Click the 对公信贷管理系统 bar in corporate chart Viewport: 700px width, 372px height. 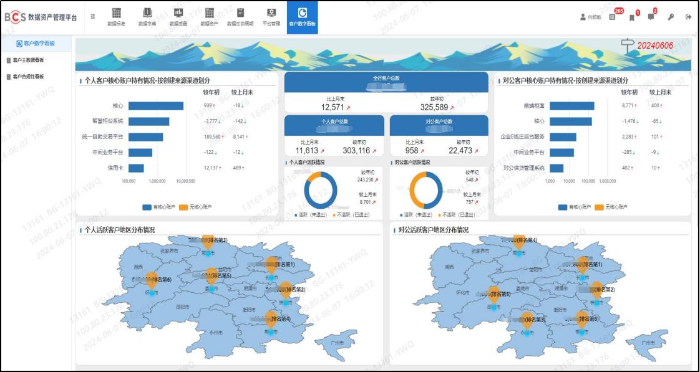tap(557, 168)
